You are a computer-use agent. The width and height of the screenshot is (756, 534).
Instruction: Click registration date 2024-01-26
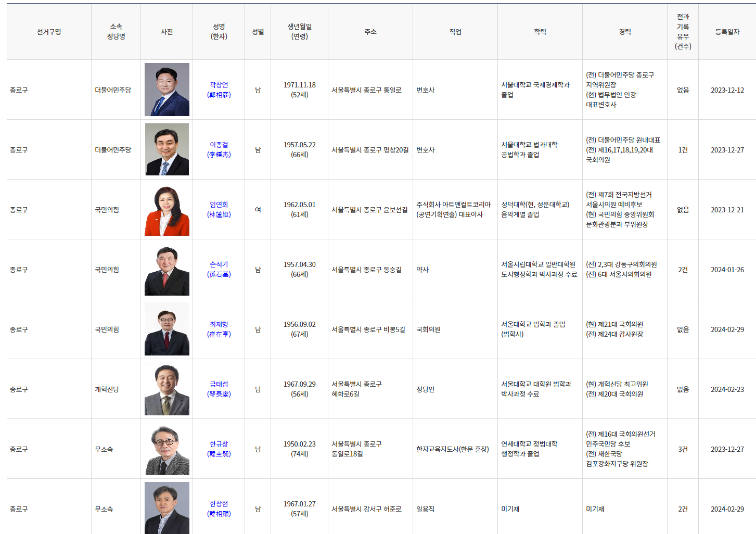point(727,270)
